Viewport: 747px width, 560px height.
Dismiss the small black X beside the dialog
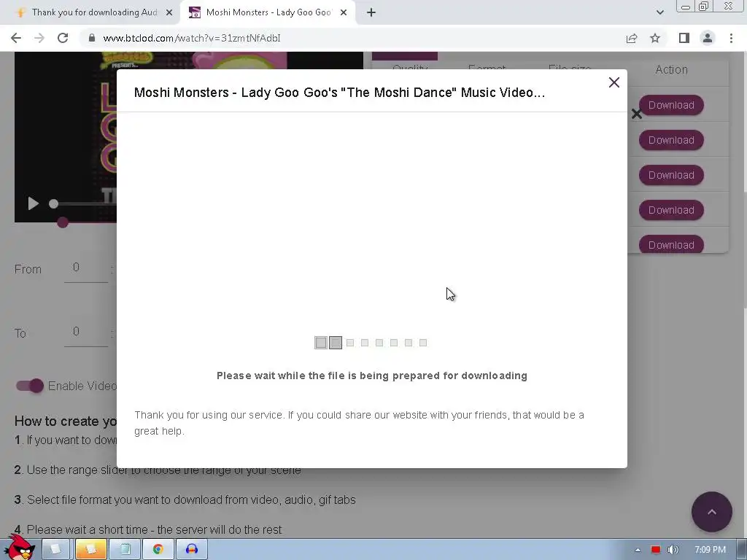click(636, 114)
